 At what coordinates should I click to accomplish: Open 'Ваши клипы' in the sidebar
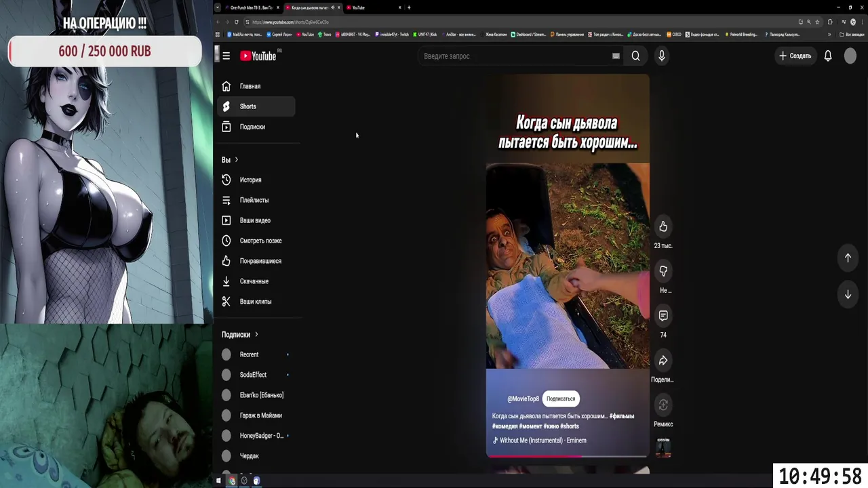coord(256,302)
